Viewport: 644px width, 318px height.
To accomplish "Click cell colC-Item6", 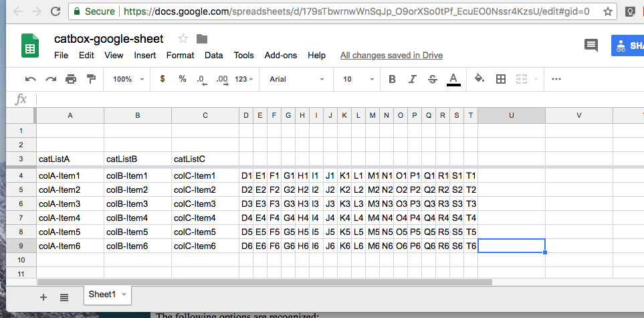I will [x=205, y=246].
